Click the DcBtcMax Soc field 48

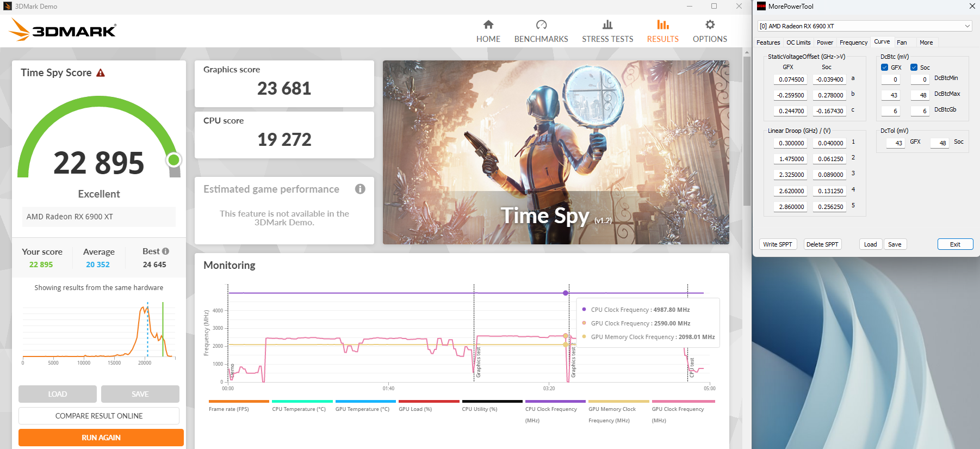[920, 95]
